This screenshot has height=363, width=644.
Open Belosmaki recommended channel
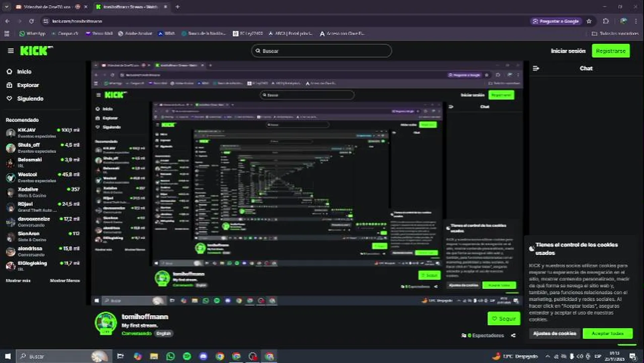[43, 162]
